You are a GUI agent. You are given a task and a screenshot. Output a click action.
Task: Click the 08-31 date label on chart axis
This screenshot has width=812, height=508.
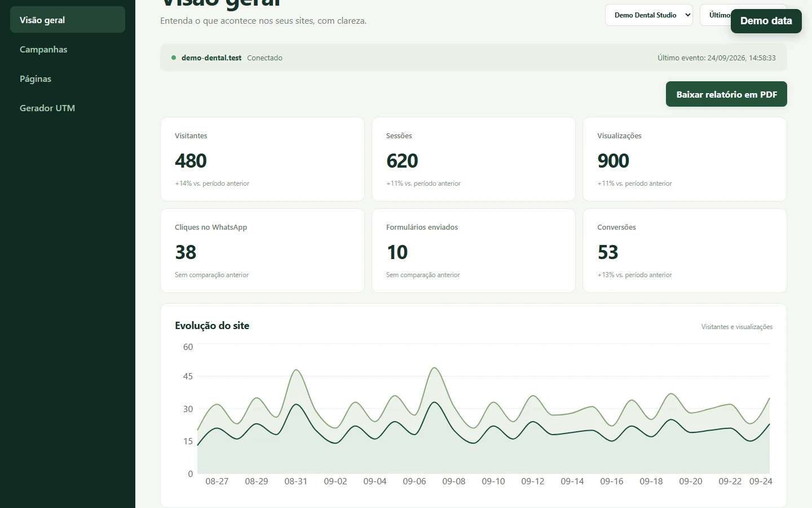tap(296, 481)
